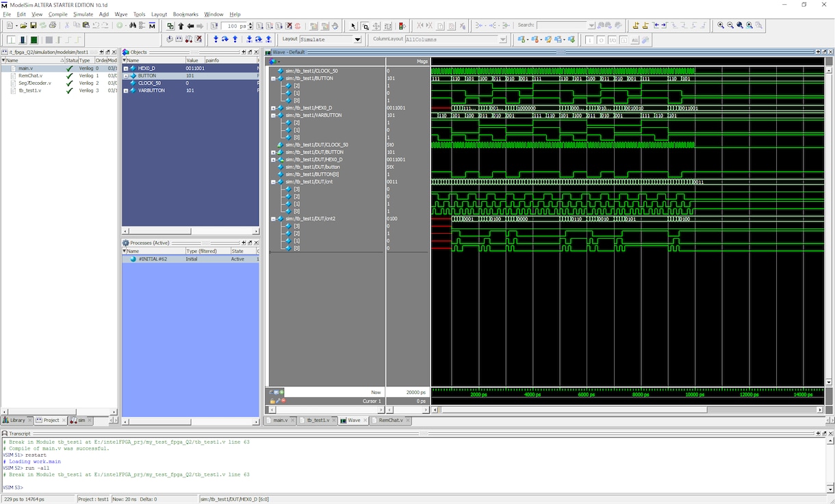Select the arrow Select Mode cursor icon

[x=354, y=26]
